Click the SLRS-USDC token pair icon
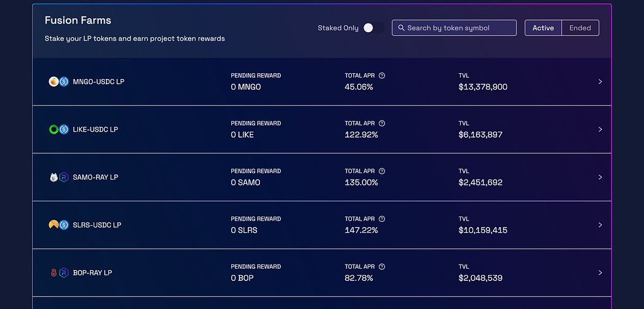644x309 pixels. pyautogui.click(x=59, y=225)
